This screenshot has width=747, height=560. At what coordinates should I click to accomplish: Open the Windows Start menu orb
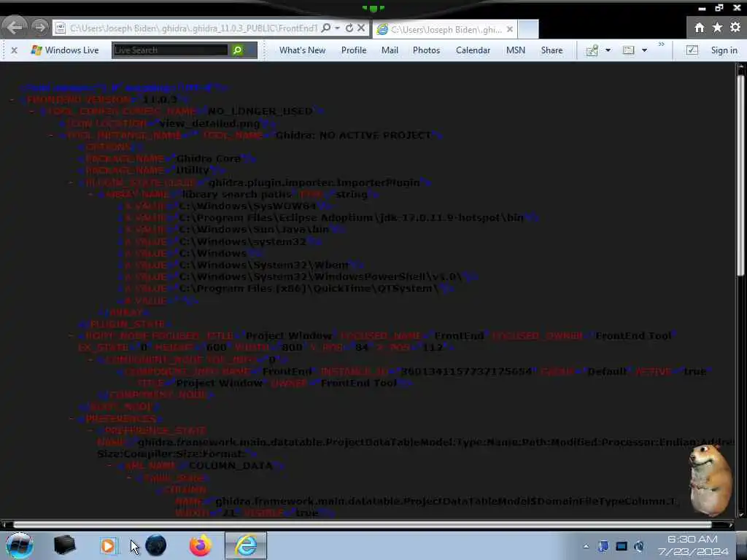pyautogui.click(x=19, y=545)
